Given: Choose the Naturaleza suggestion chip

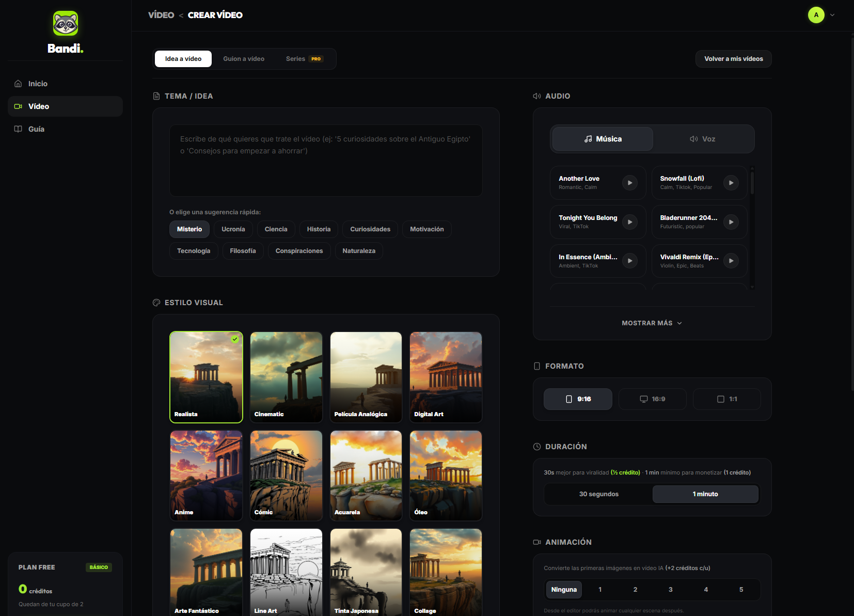Looking at the screenshot, I should tap(359, 251).
